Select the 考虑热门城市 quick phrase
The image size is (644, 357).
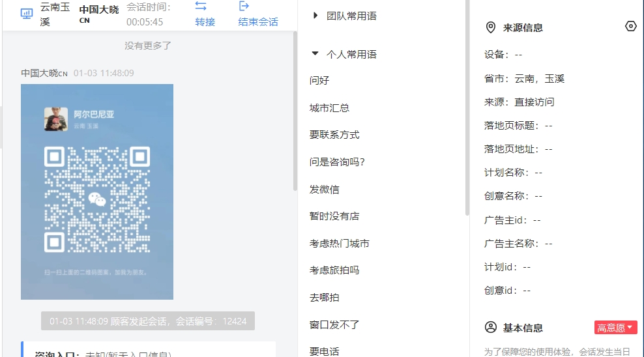339,244
